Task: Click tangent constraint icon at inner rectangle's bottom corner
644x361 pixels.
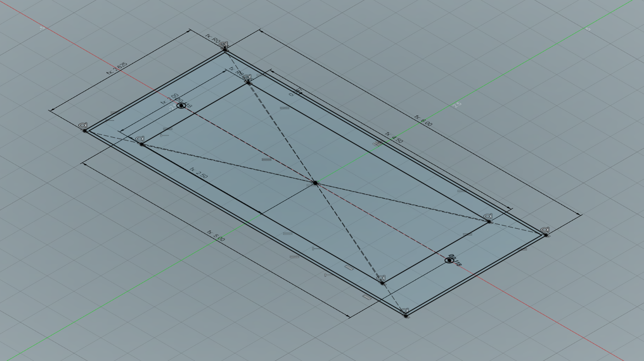Action: point(382,278)
